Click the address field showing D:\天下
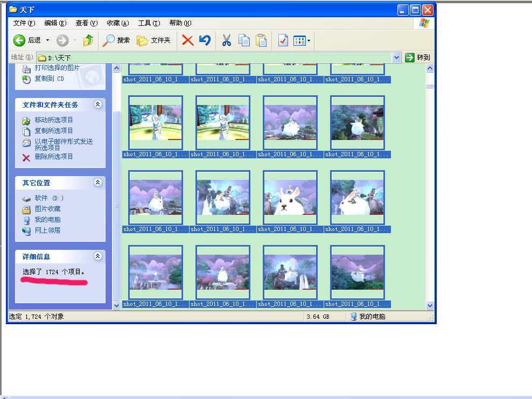Screen dimensions: 532x399 214,57
